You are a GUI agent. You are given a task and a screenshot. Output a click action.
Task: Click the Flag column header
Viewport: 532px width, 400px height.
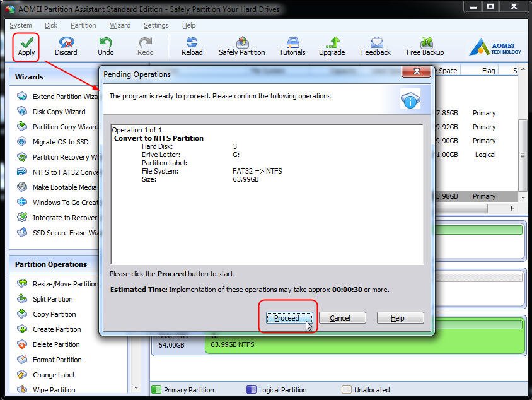489,71
